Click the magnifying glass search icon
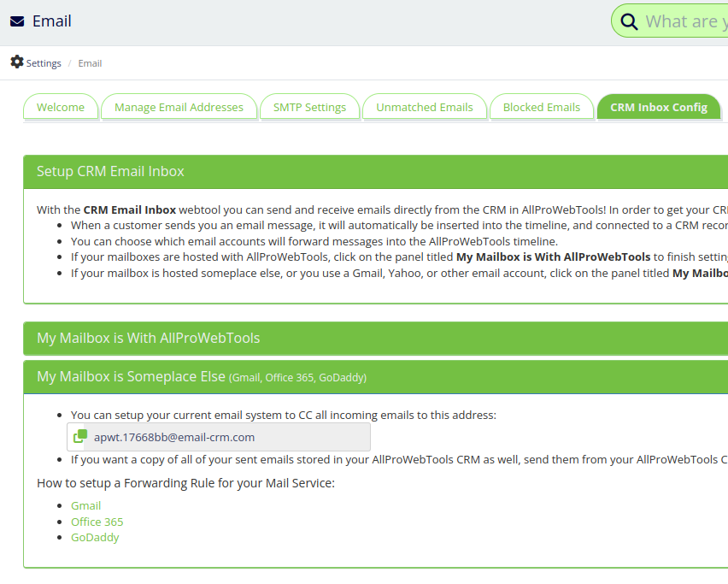Image resolution: width=728 pixels, height=584 pixels. (x=629, y=21)
